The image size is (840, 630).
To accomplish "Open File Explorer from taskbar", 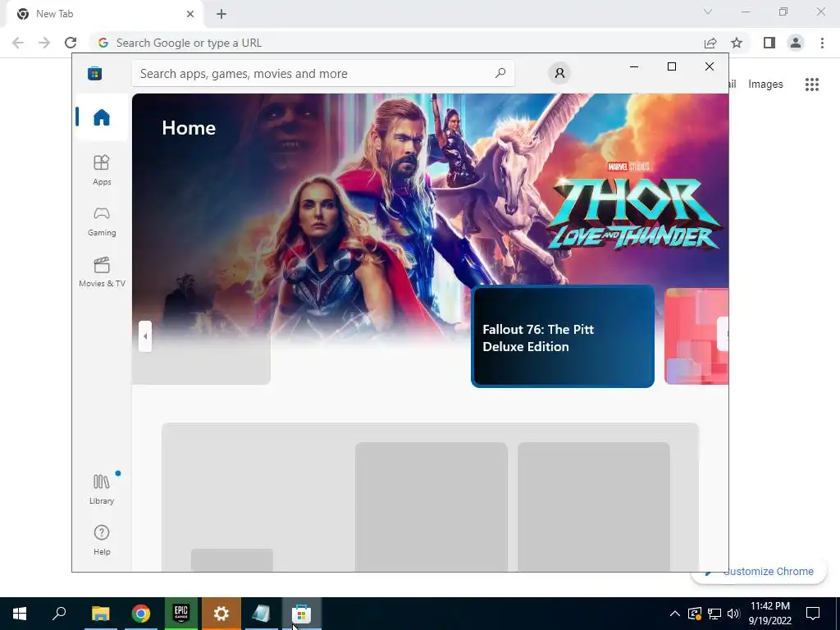I will (x=100, y=614).
